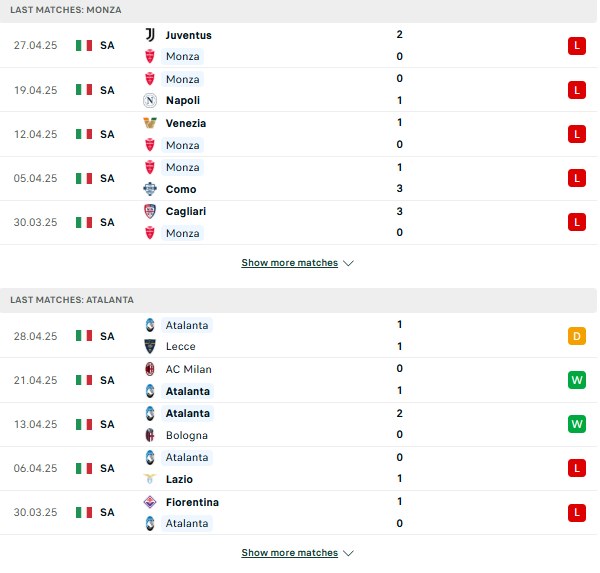Screen dimensions: 600x573
Task: Open the Juventus team name link
Action: click(x=189, y=35)
